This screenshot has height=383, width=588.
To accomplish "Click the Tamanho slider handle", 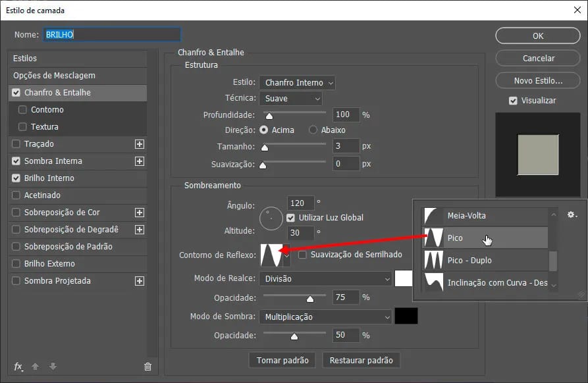I will [265, 147].
